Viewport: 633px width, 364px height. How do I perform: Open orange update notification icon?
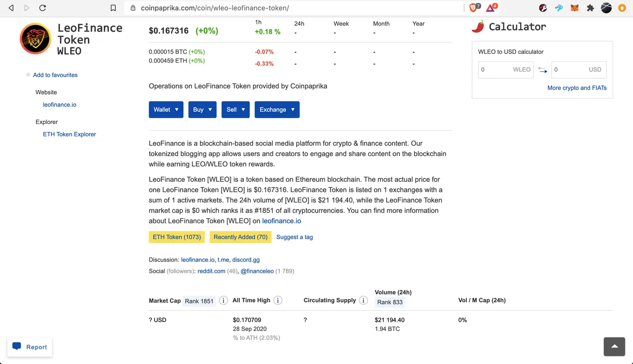tap(622, 8)
